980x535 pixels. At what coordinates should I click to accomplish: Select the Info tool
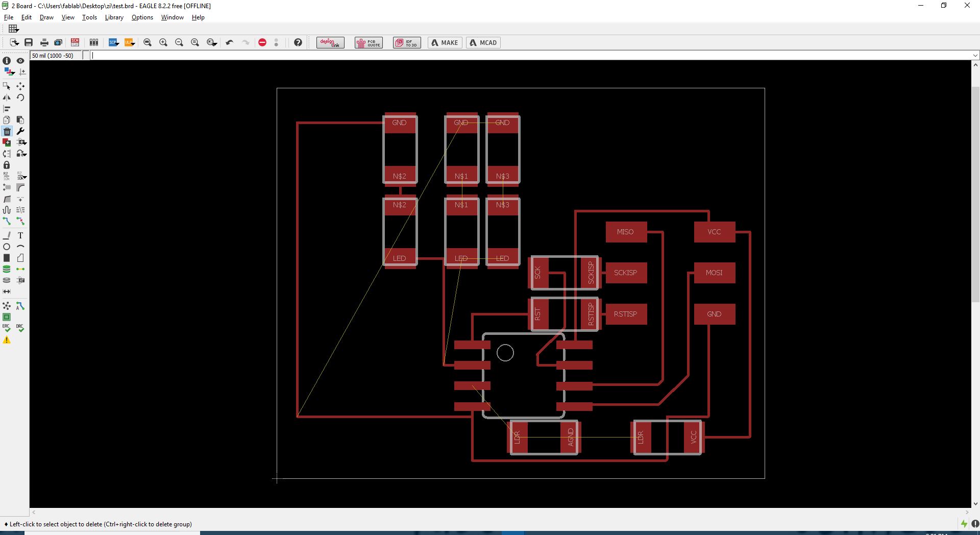tap(7, 61)
